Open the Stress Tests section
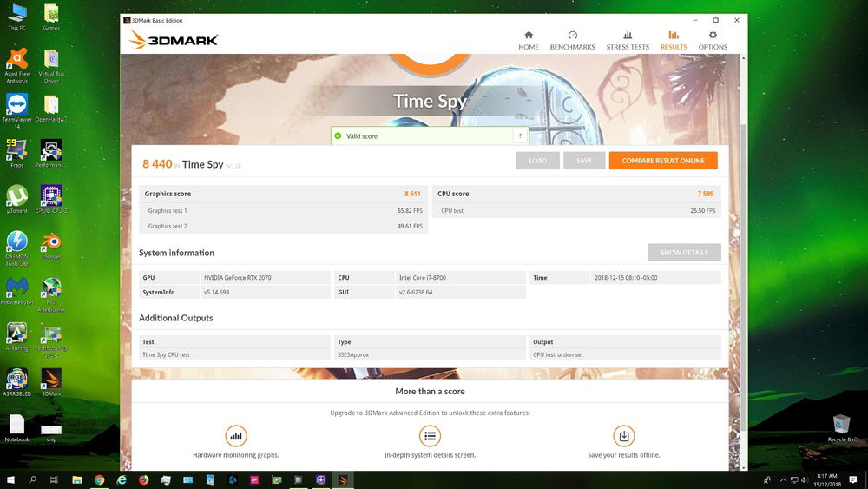Viewport: 868px width, 489px height. (x=628, y=40)
